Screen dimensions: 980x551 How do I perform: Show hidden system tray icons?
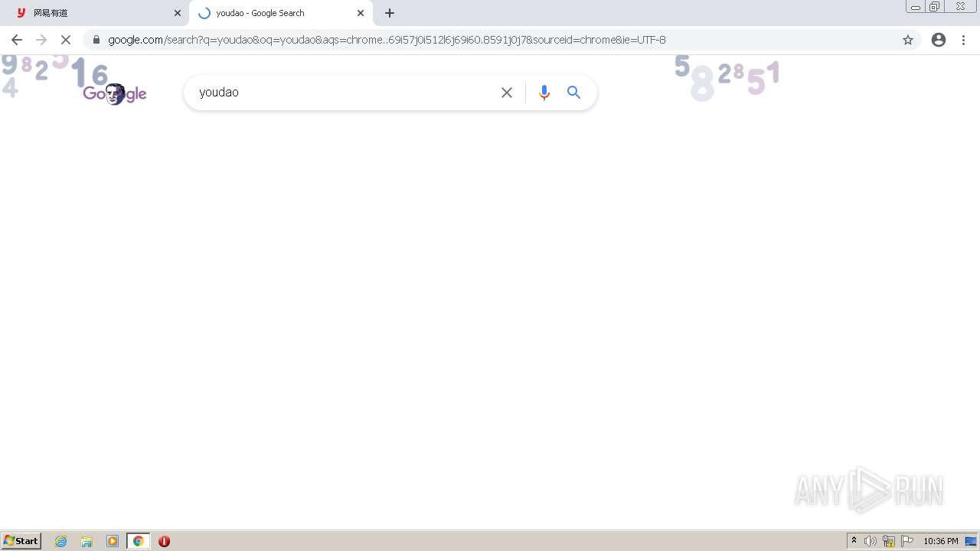pos(854,541)
